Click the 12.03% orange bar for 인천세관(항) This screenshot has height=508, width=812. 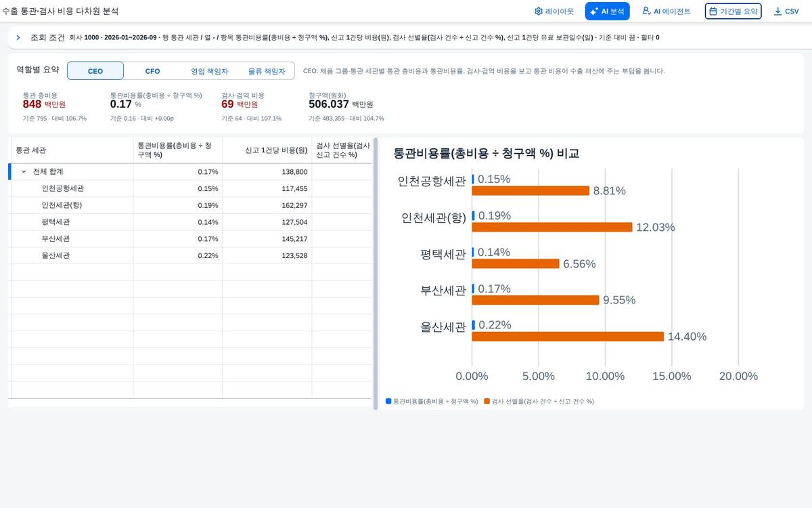point(552,227)
